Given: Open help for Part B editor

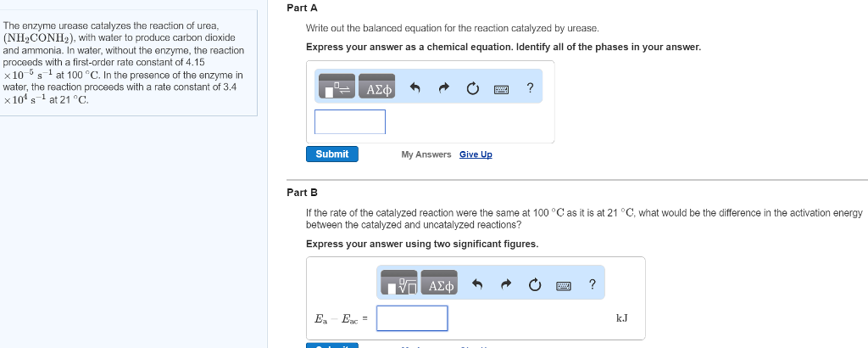Looking at the screenshot, I should pyautogui.click(x=592, y=283).
